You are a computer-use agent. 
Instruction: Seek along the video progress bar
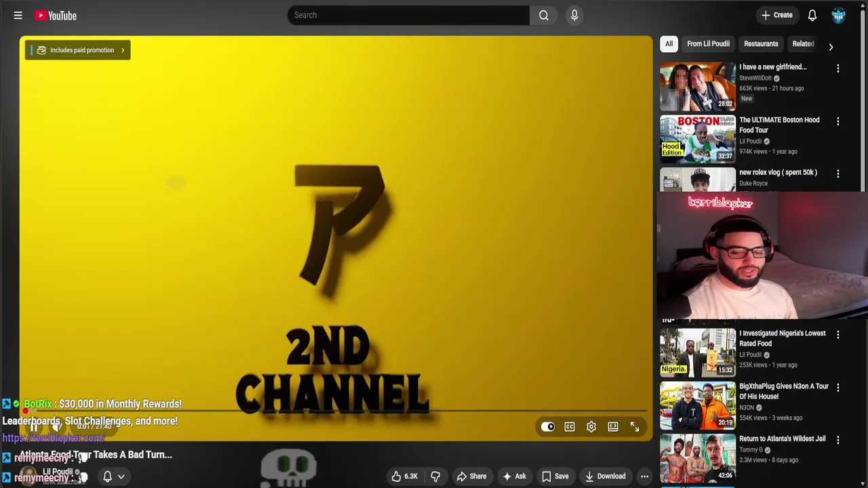coord(336,411)
